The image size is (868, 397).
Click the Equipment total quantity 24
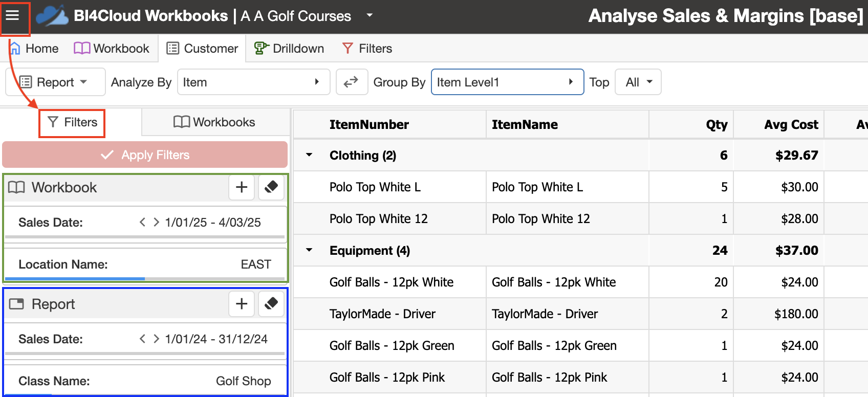(720, 250)
